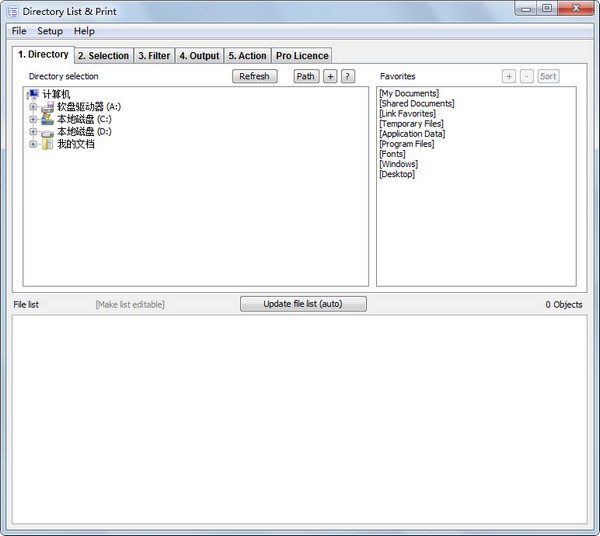Expand the 本地磁盘 (D:) node
The height and width of the screenshot is (536, 600).
pyautogui.click(x=33, y=132)
